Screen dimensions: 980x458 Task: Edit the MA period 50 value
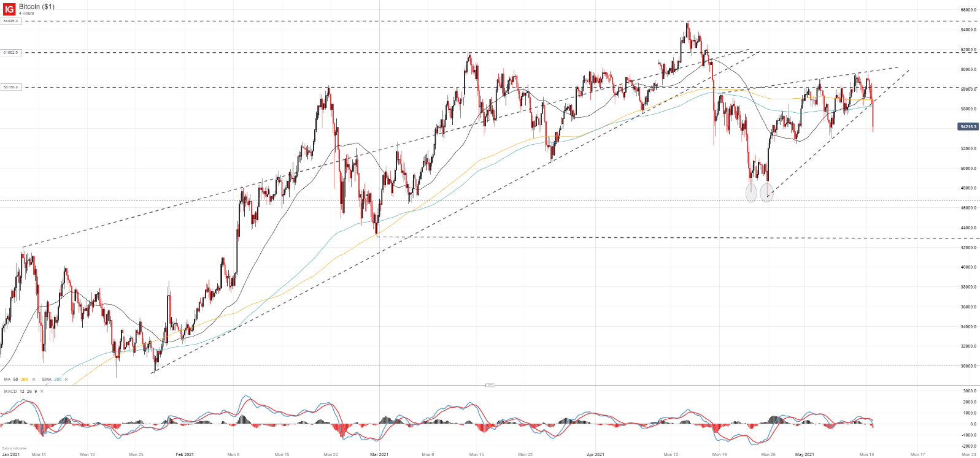15,380
